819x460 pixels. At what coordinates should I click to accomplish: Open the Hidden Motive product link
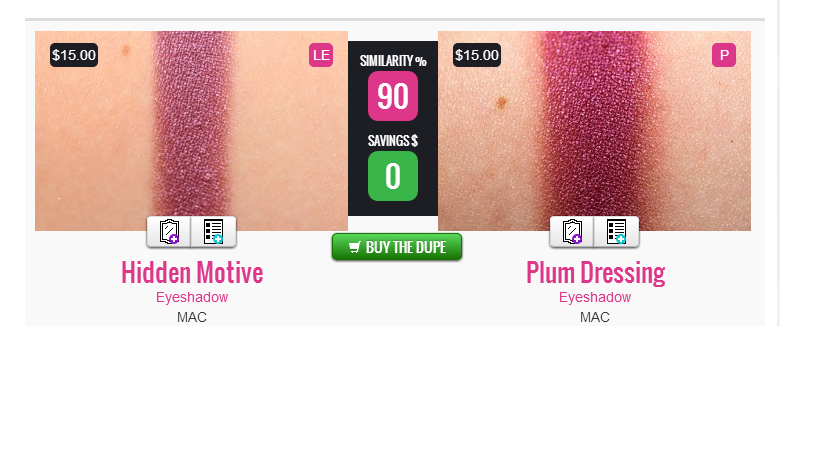pyautogui.click(x=192, y=273)
